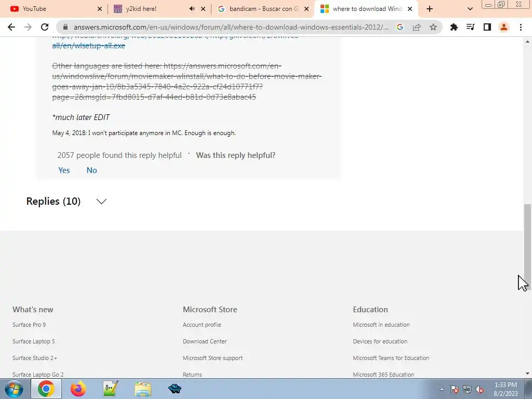Open the network tray icon
532x399 pixels.
pos(467,389)
